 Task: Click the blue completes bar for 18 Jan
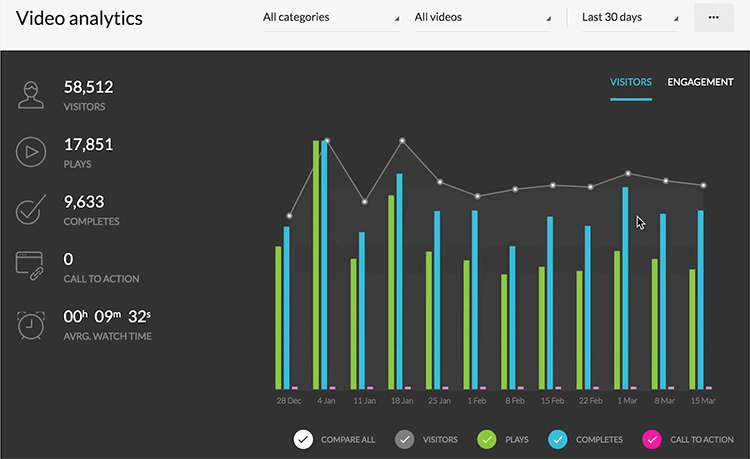point(399,281)
